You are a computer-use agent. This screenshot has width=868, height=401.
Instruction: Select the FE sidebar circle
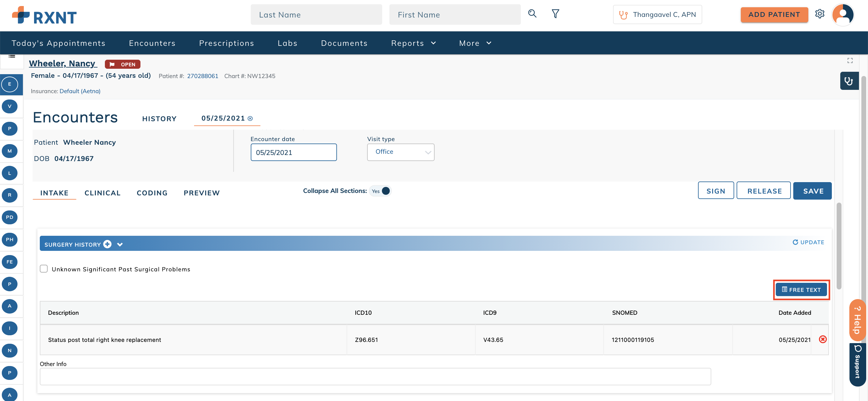[x=9, y=262]
